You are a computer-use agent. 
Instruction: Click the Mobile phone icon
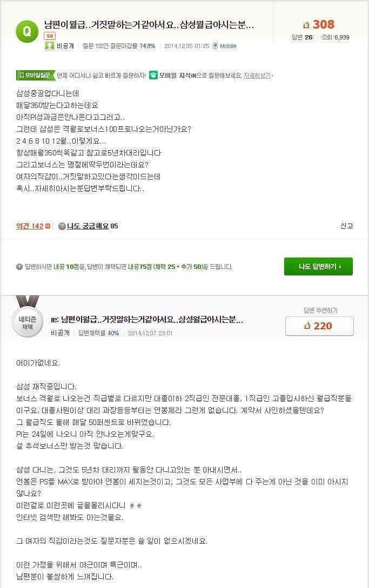215,46
